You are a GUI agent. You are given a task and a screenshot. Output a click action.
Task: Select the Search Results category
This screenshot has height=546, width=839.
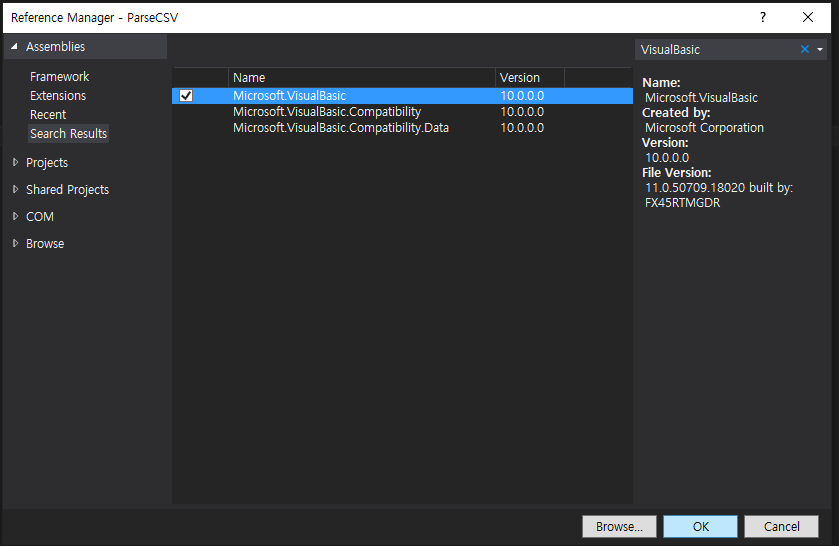point(68,133)
